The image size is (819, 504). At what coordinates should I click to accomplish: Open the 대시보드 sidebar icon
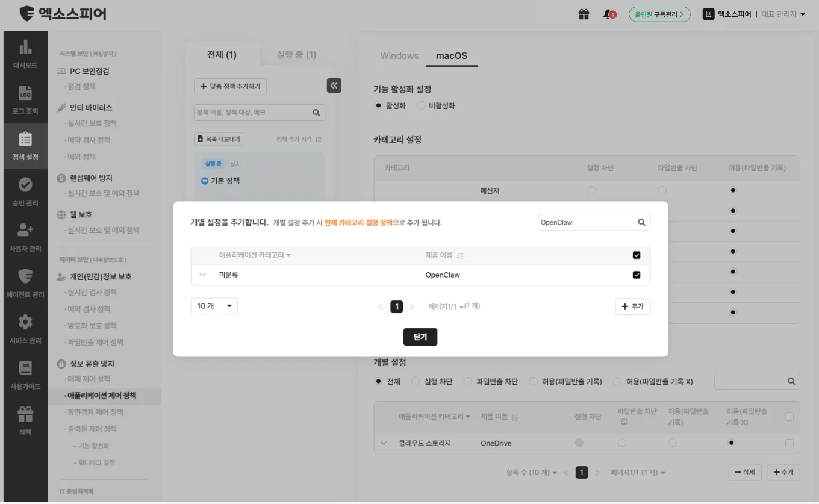[x=25, y=55]
